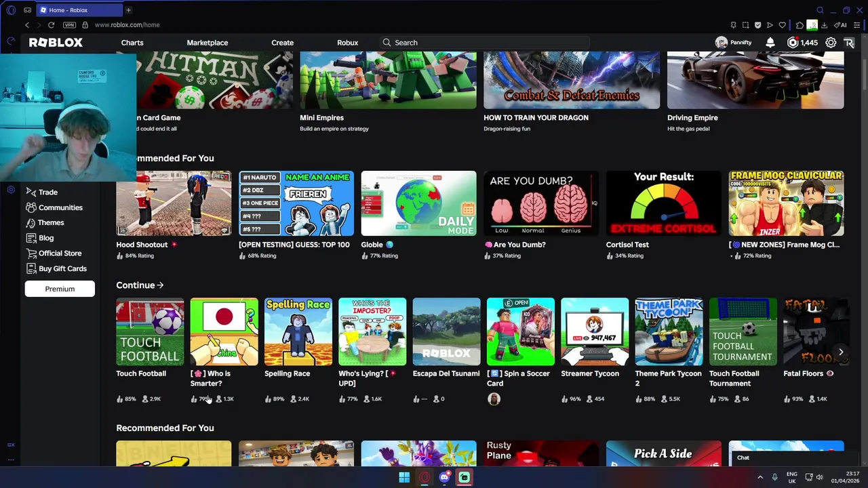Open Opera easy setup icon

(x=856, y=25)
